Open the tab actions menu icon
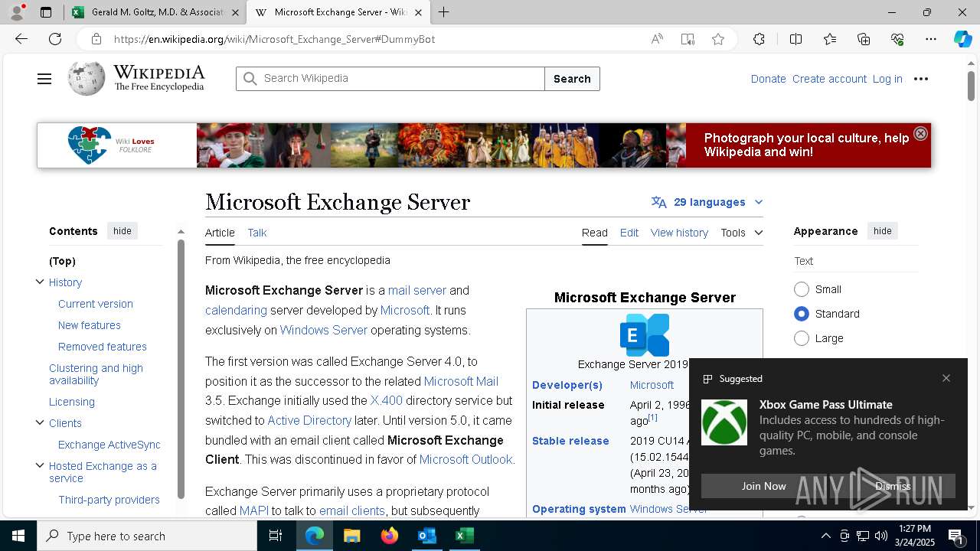Screen dimensions: 980x551 pyautogui.click(x=46, y=12)
